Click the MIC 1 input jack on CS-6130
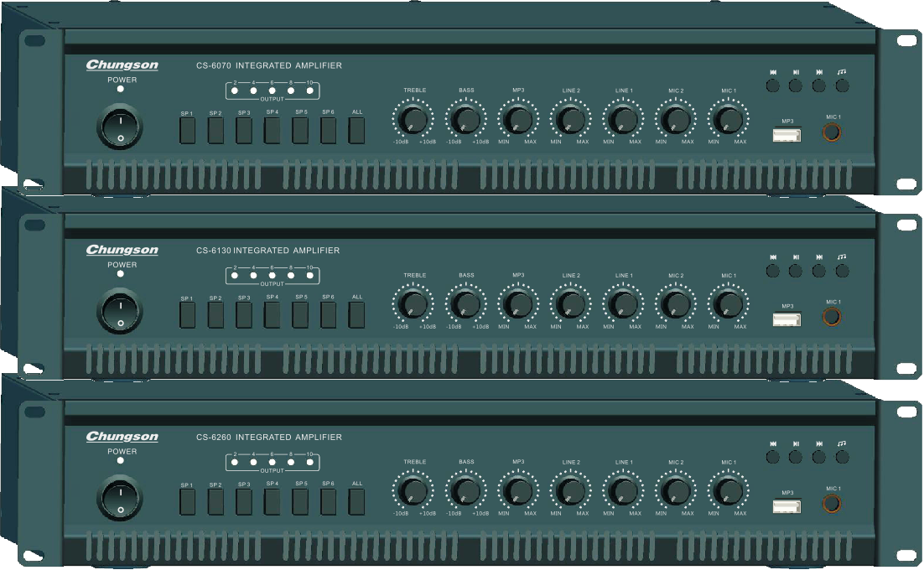Screen dimensions: 924x570 click(832, 318)
